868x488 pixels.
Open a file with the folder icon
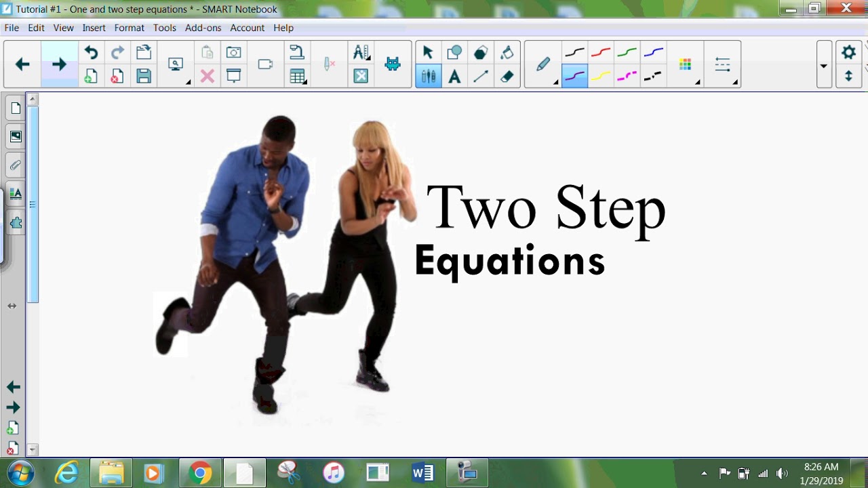tap(143, 53)
